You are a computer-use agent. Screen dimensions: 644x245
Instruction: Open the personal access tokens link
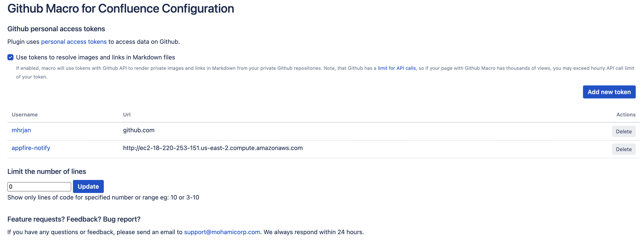click(x=74, y=42)
